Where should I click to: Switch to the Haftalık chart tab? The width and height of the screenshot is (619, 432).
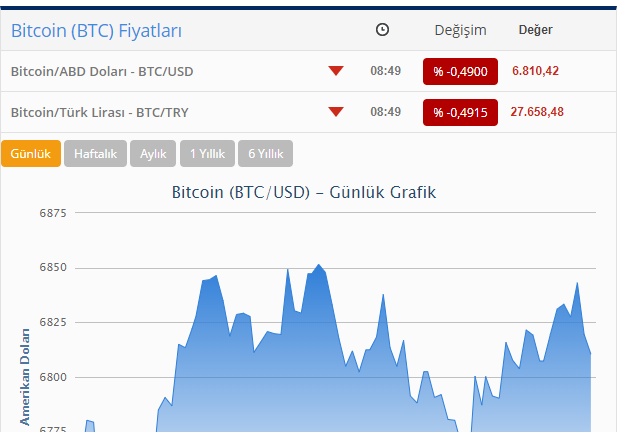tap(96, 154)
